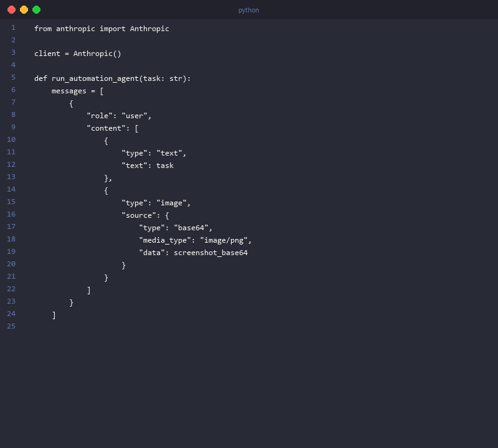Viewport: 498px width, 448px height.
Task: Click the "text" key on line 12
Action: click(x=134, y=166)
